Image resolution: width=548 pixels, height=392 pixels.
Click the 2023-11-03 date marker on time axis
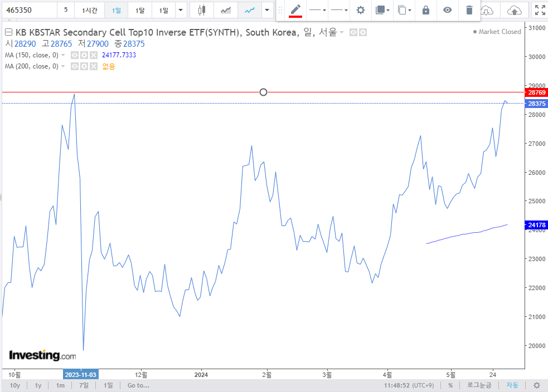point(81,375)
